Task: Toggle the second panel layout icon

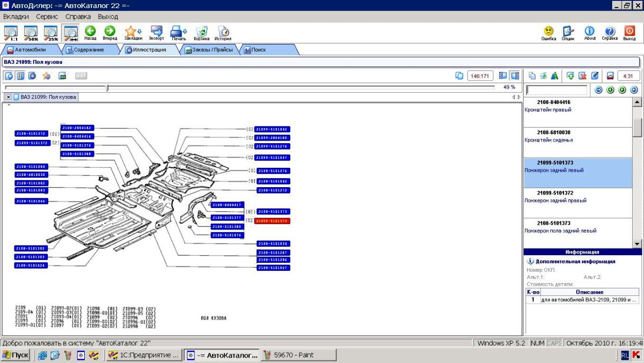Action: [515, 76]
